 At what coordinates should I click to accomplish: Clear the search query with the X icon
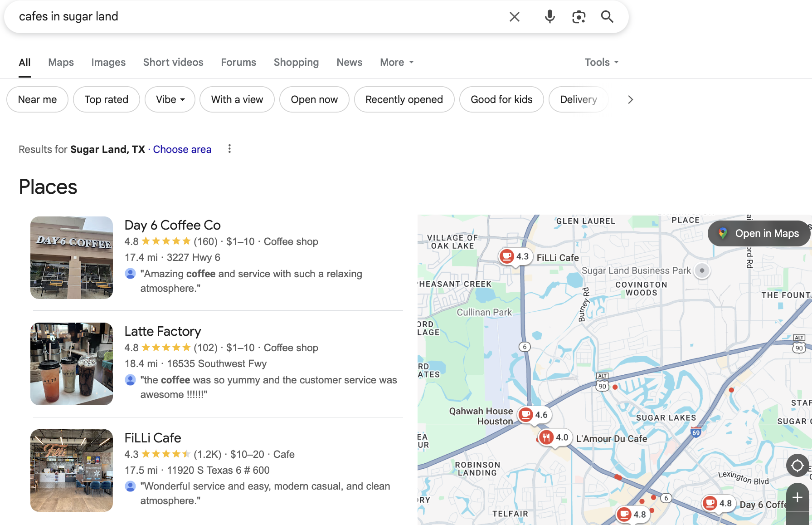(514, 17)
